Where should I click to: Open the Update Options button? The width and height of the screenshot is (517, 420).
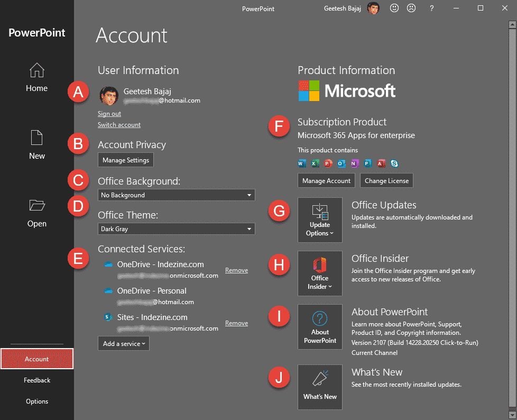coord(320,220)
